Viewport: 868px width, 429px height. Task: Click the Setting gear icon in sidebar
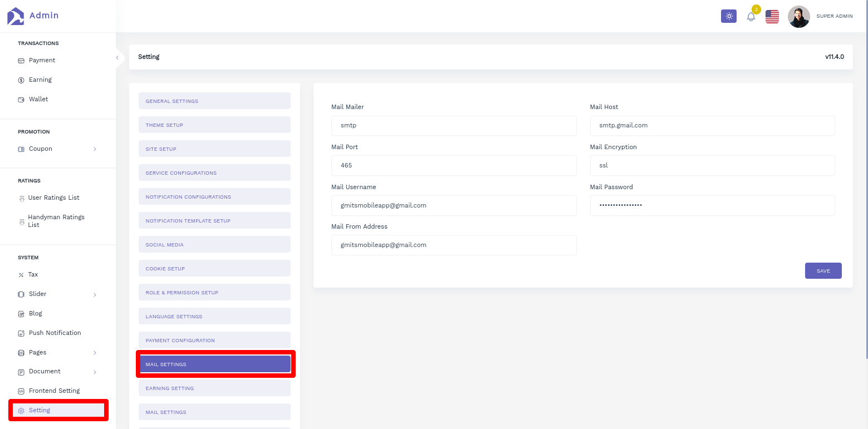click(x=21, y=411)
